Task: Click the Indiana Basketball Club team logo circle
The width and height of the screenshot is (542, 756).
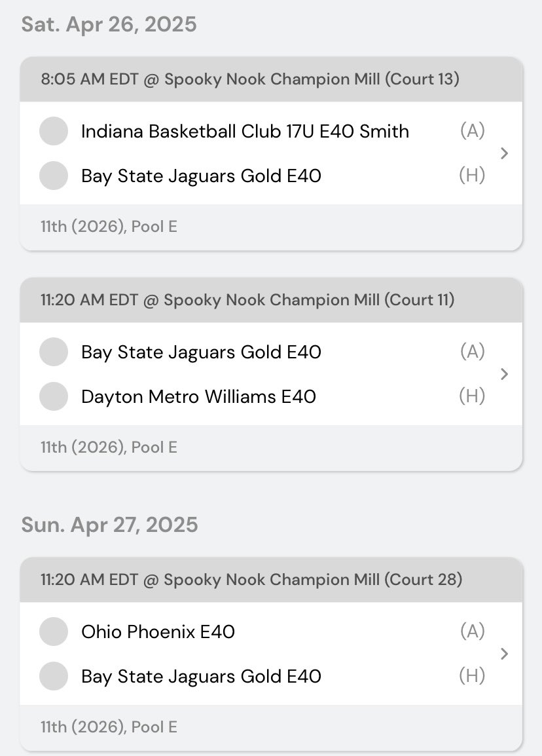Action: click(54, 131)
